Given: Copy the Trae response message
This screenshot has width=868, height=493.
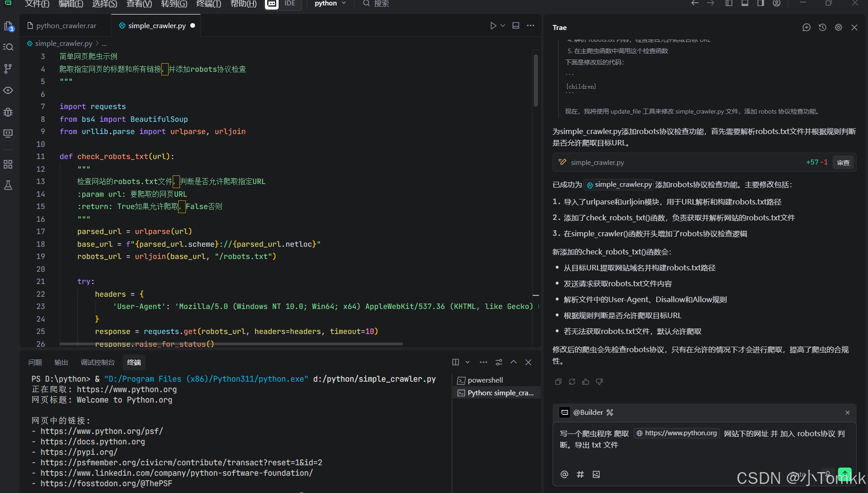Looking at the screenshot, I should 559,382.
